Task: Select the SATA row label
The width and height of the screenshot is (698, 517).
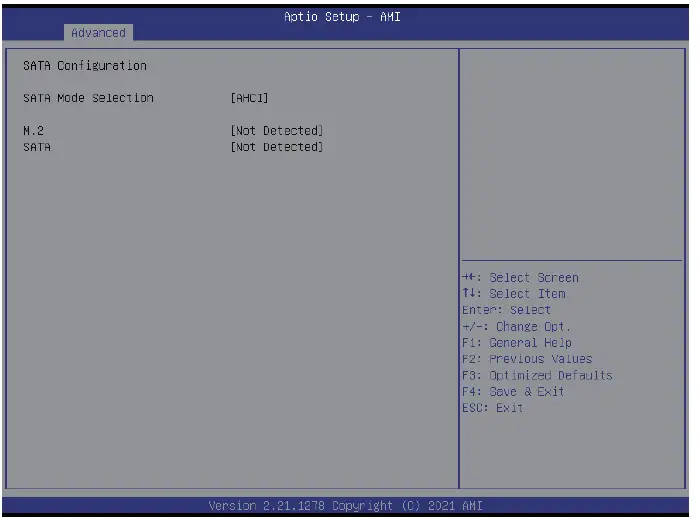Action: click(37, 147)
